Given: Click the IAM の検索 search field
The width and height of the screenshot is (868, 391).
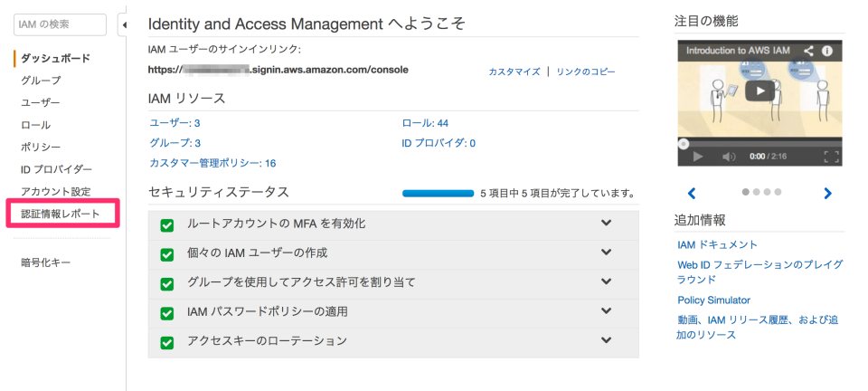Looking at the screenshot, I should point(60,25).
